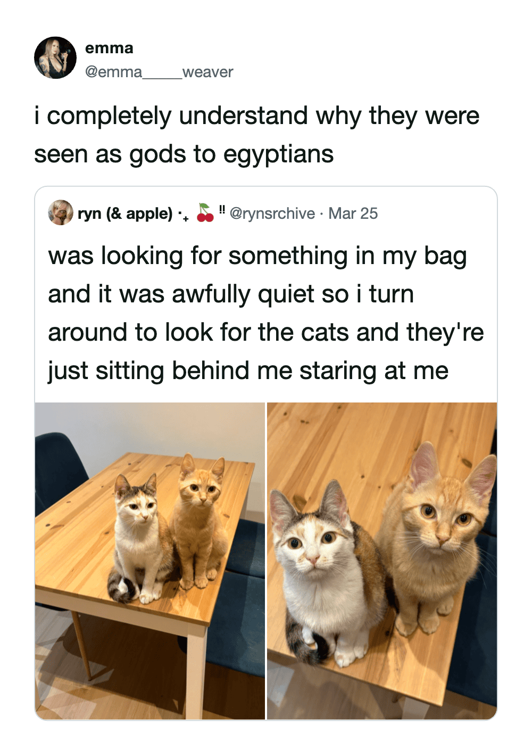Click the calico cat in the left photo
532x756 pixels.
140,538
